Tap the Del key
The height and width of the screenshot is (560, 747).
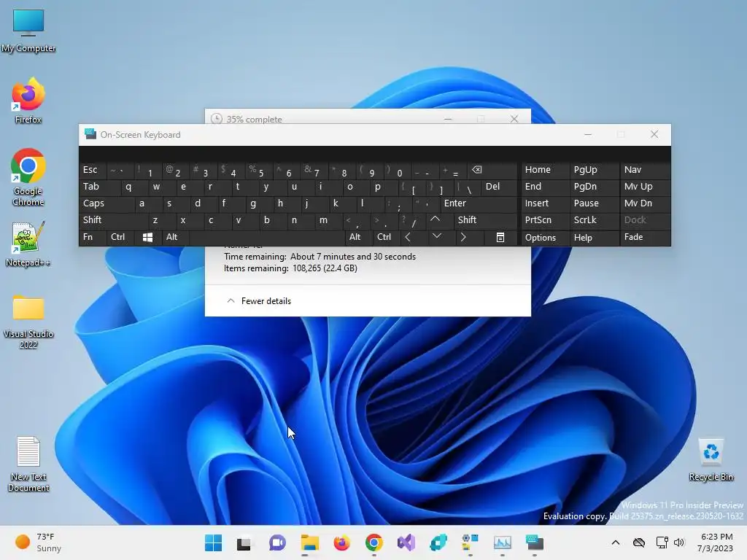point(499,186)
